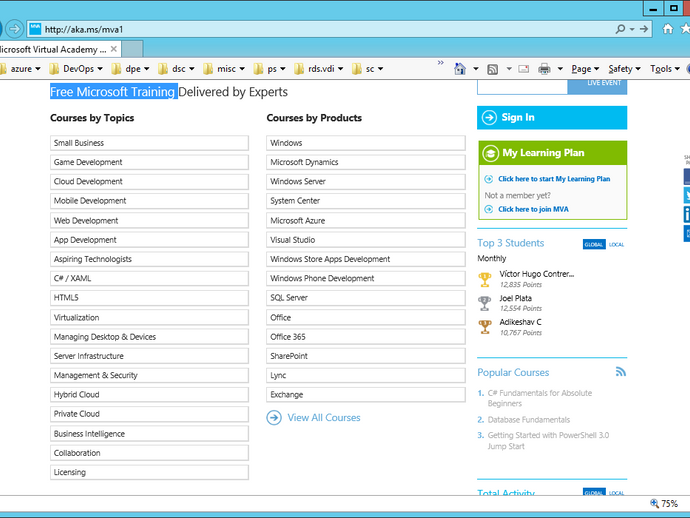Image resolution: width=690 pixels, height=518 pixels.
Task: Open the dpe favorites folder
Action: [x=130, y=69]
